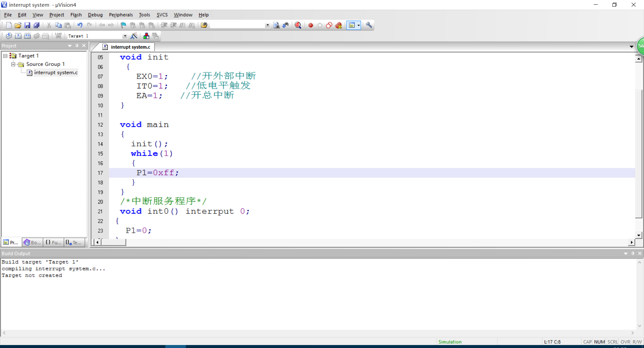The image size is (644, 348).
Task: Download code to flash with LOAD
Action: [x=58, y=36]
